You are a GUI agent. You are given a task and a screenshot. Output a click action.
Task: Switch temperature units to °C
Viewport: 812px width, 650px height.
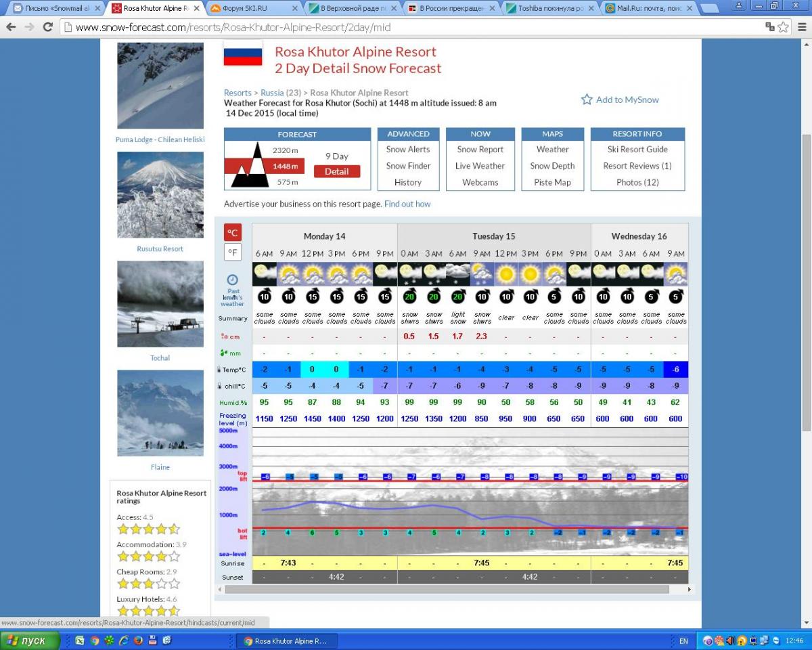tap(232, 232)
